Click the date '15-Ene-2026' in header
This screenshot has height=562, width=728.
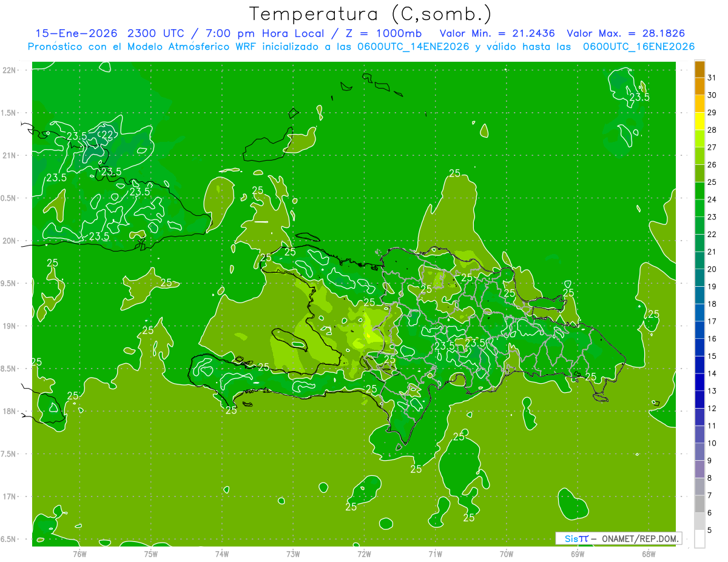coord(76,33)
